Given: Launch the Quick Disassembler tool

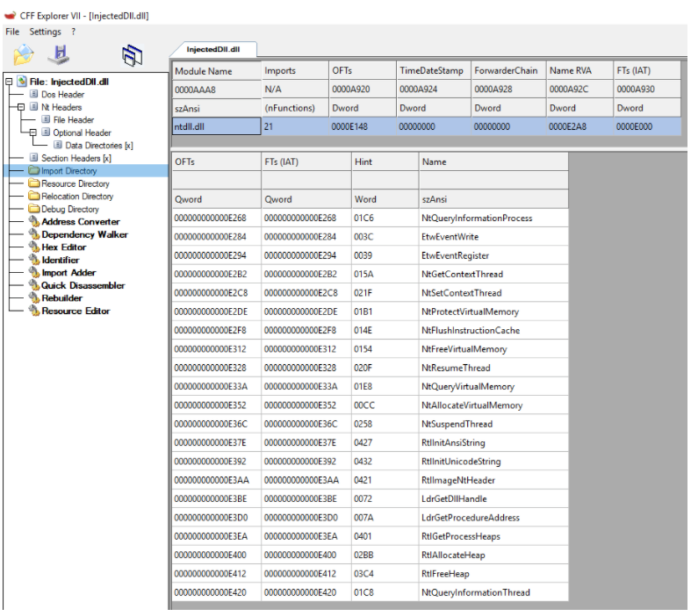Looking at the screenshot, I should pyautogui.click(x=83, y=285).
